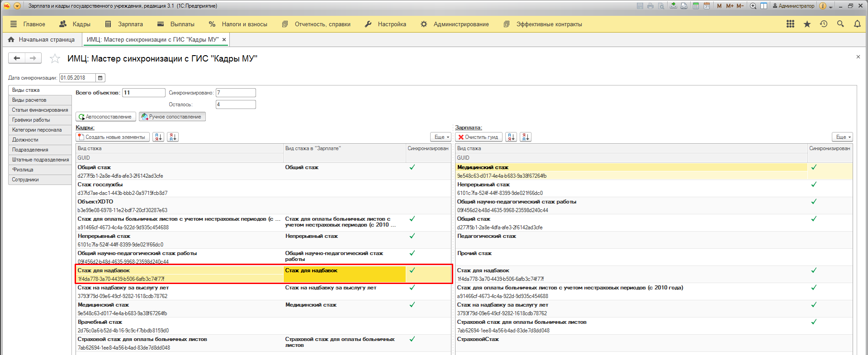This screenshot has width=868, height=355.
Task: Open the history clock icon
Action: coord(824,24)
